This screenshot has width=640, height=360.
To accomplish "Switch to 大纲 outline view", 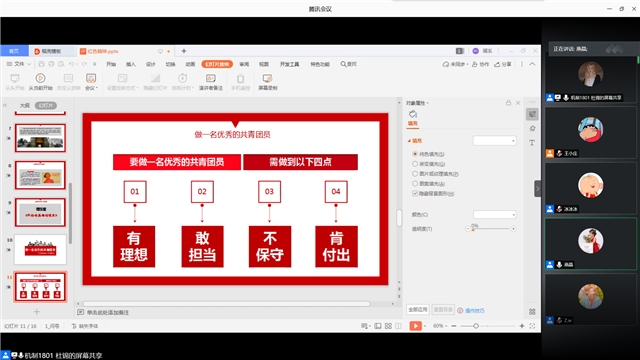I will click(24, 105).
